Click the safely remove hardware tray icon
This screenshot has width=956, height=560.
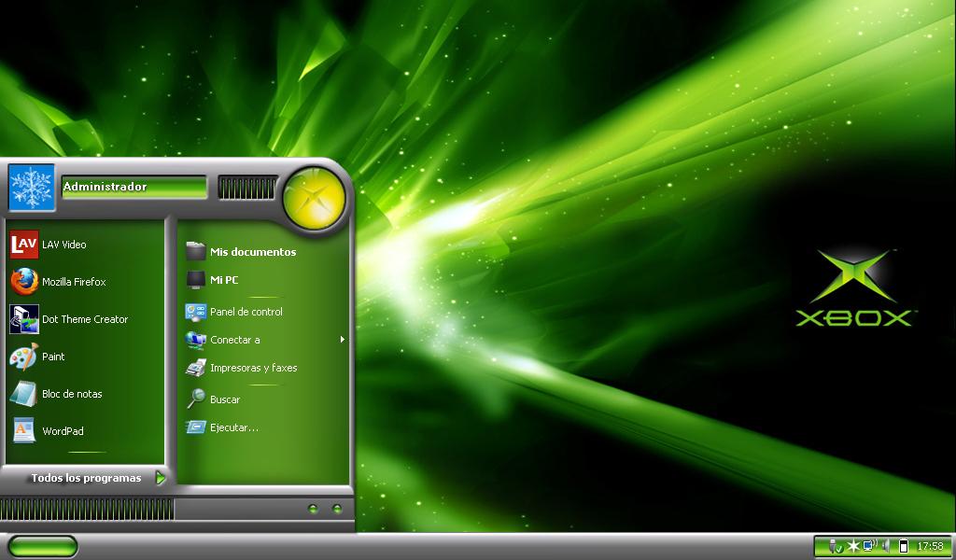(836, 546)
